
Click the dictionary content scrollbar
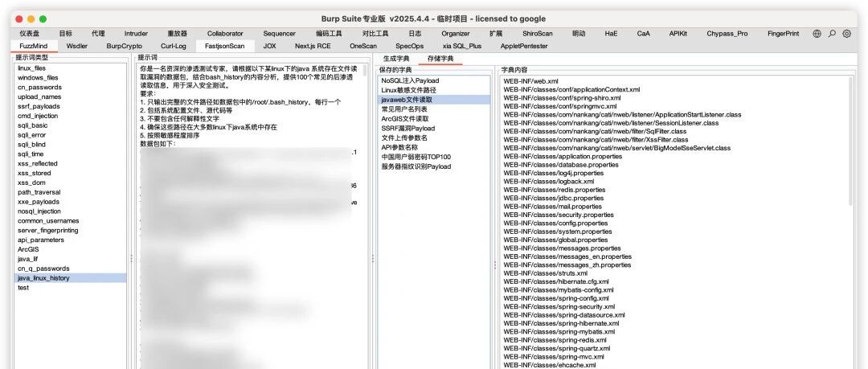pyautogui.click(x=852, y=141)
